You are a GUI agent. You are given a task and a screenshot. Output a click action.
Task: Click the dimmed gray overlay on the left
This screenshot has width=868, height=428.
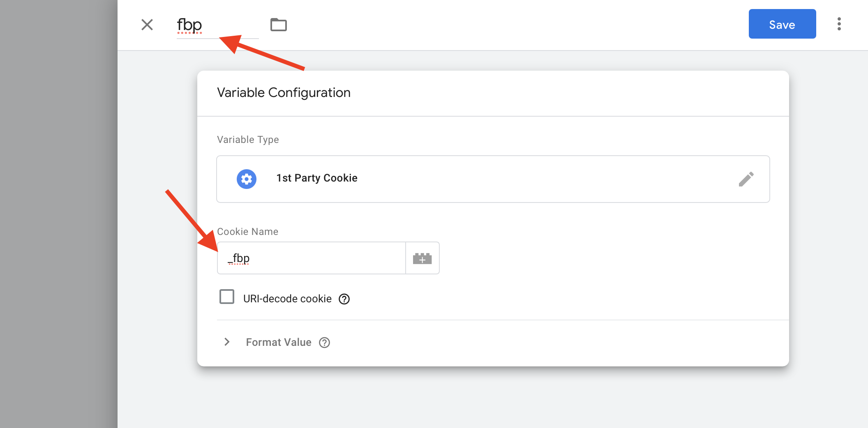59,214
